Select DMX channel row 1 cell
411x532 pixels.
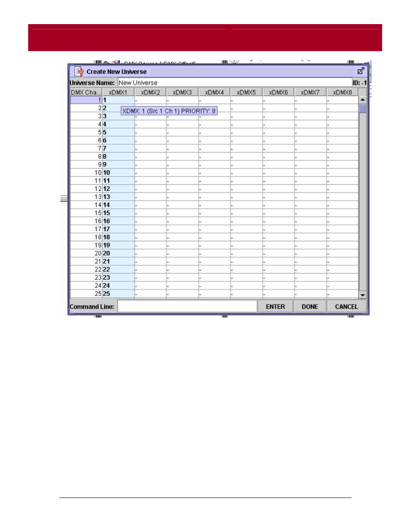tap(86, 100)
